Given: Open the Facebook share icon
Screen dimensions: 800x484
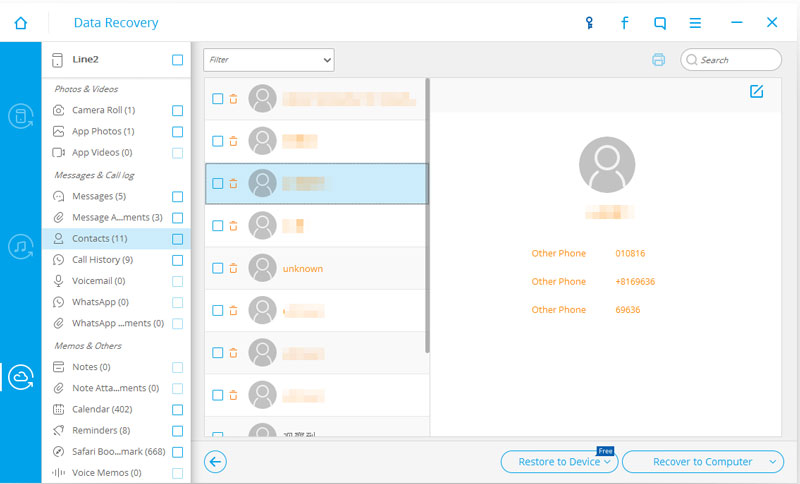Looking at the screenshot, I should tap(624, 23).
